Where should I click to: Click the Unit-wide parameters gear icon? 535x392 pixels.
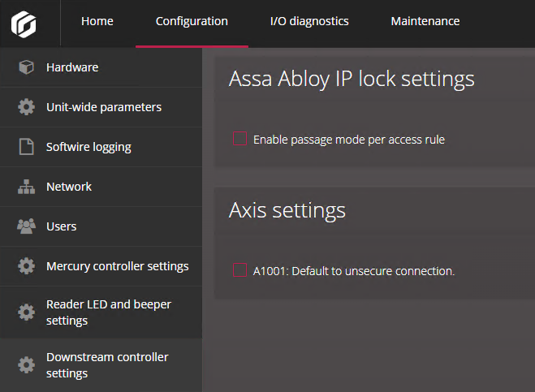tap(26, 107)
